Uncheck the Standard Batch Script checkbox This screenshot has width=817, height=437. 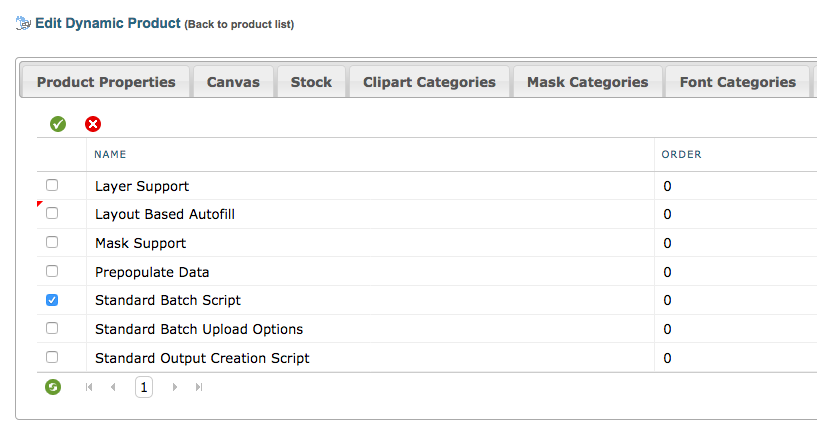(52, 300)
